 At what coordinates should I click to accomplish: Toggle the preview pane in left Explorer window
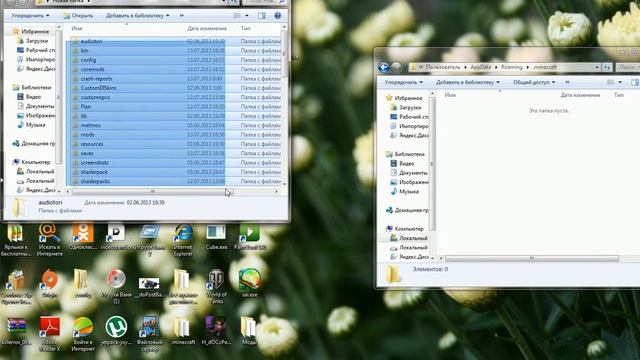pos(262,16)
